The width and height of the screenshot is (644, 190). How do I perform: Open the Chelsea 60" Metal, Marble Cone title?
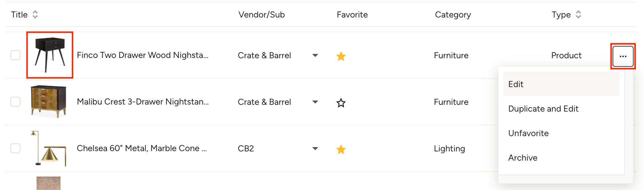(142, 148)
